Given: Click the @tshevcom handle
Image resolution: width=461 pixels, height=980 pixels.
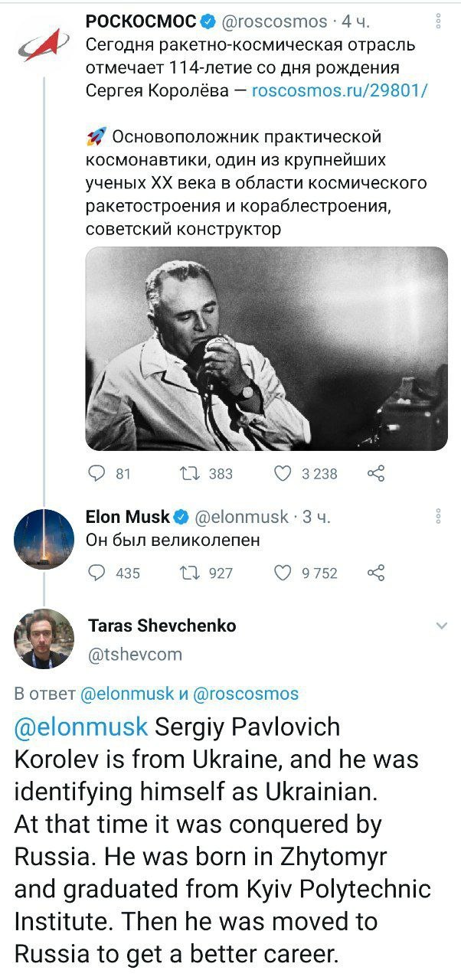Looking at the screenshot, I should (x=136, y=655).
